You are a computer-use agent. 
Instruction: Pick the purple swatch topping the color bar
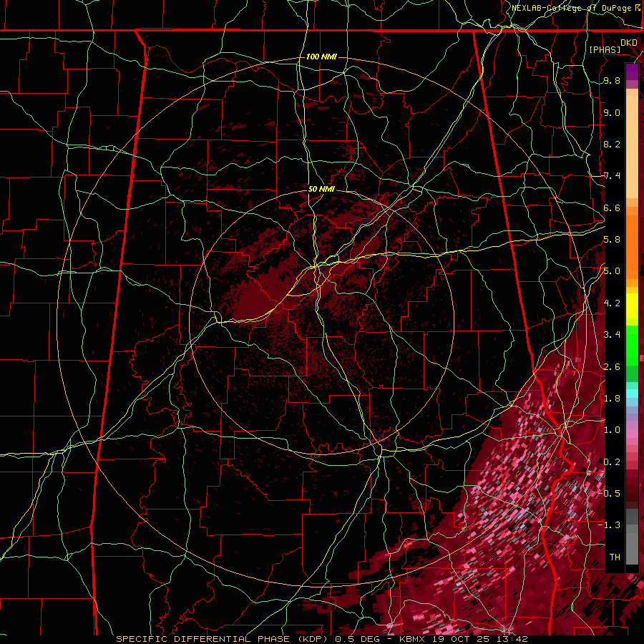tap(632, 72)
